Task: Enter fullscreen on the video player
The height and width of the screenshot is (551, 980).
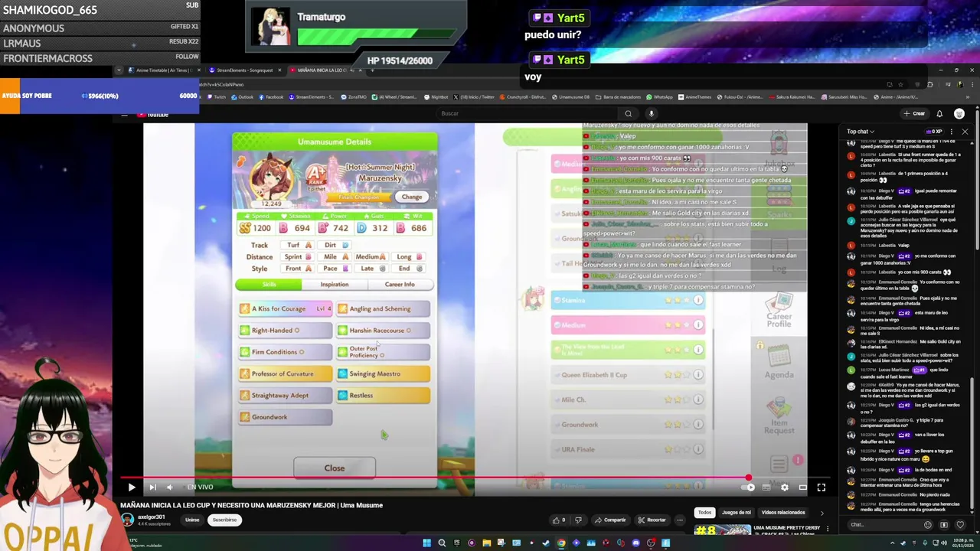Action: (x=821, y=487)
